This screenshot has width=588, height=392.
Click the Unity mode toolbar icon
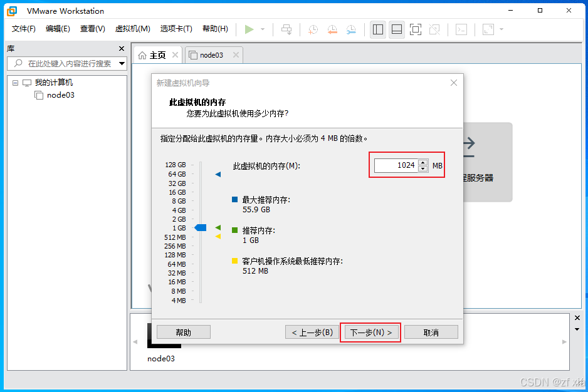tap(434, 29)
